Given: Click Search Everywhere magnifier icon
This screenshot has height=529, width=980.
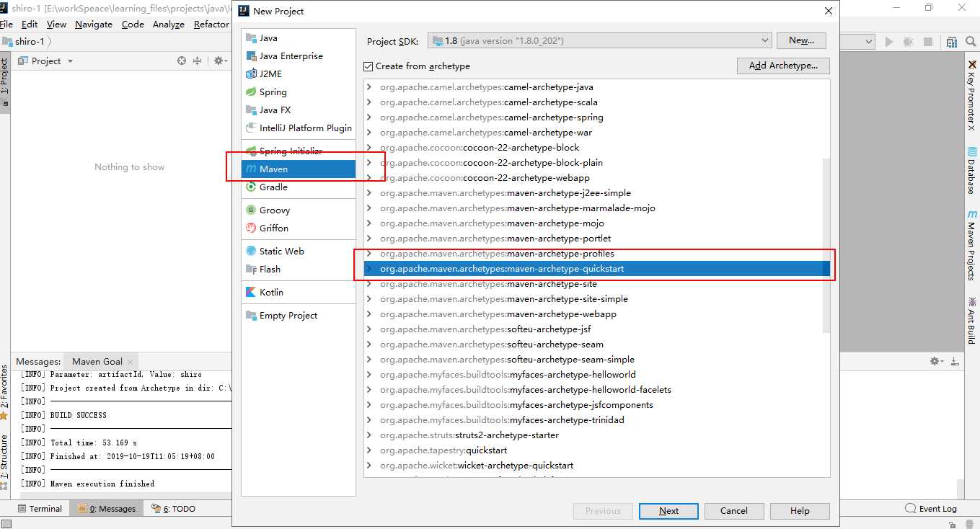Looking at the screenshot, I should 971,43.
